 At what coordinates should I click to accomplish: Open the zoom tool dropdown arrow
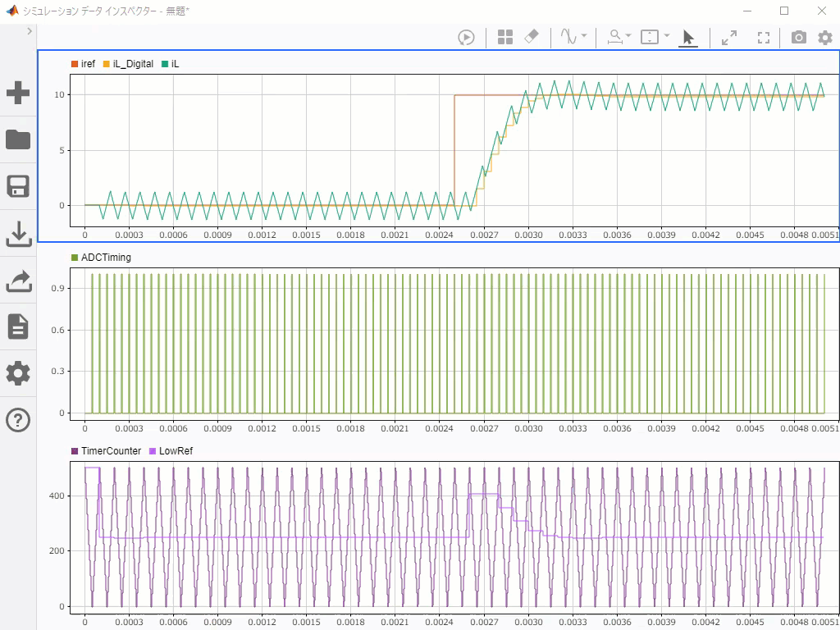[628, 37]
